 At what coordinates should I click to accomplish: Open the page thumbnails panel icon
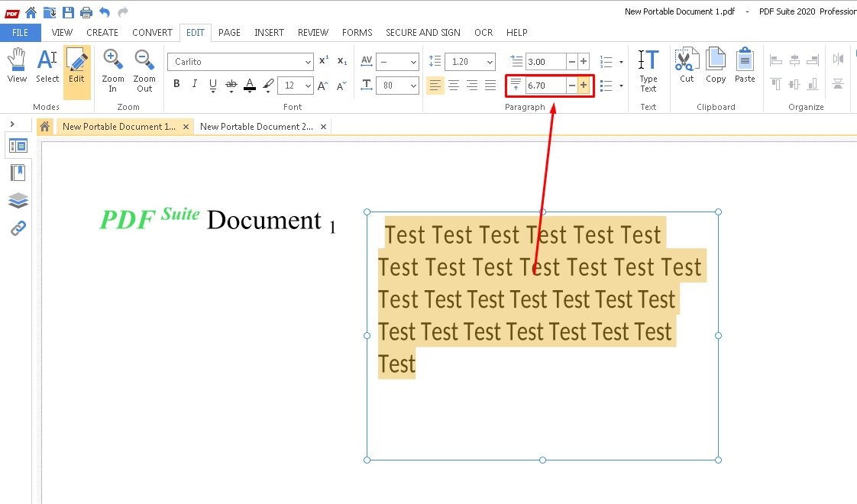(18, 146)
